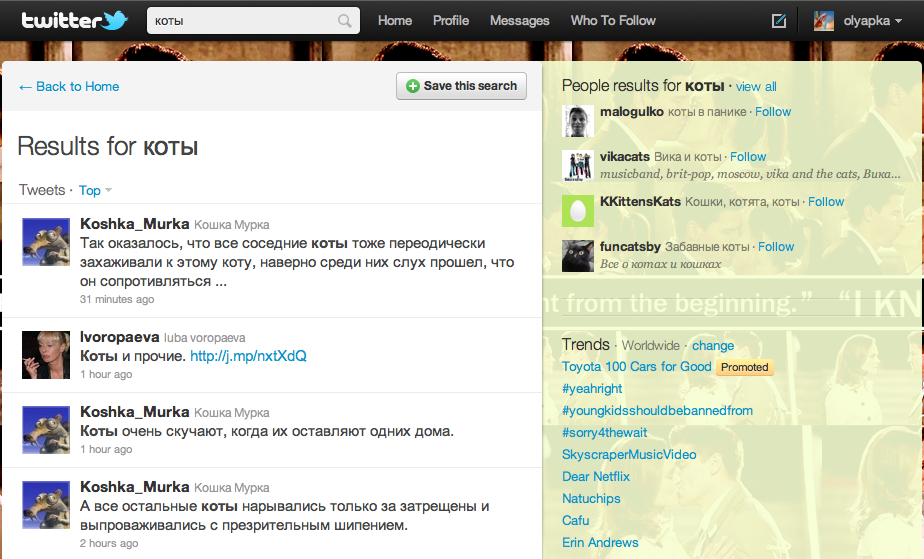
Task: Click 'Results for коты' heading
Action: pyautogui.click(x=108, y=146)
